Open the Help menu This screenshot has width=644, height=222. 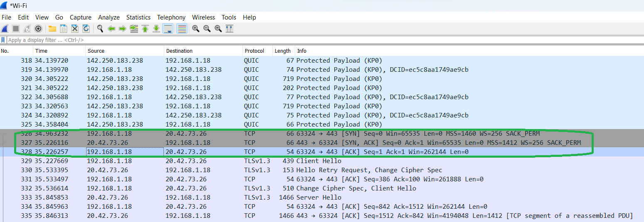click(249, 17)
